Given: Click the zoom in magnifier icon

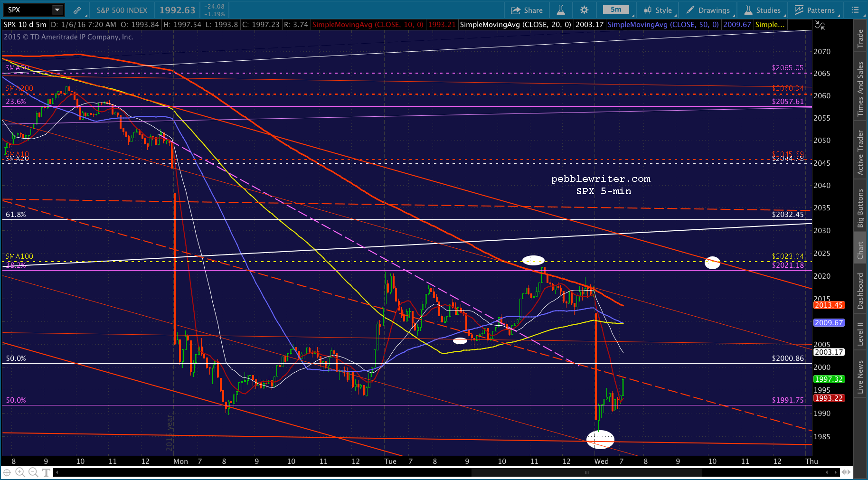Looking at the screenshot, I should pyautogui.click(x=20, y=472).
